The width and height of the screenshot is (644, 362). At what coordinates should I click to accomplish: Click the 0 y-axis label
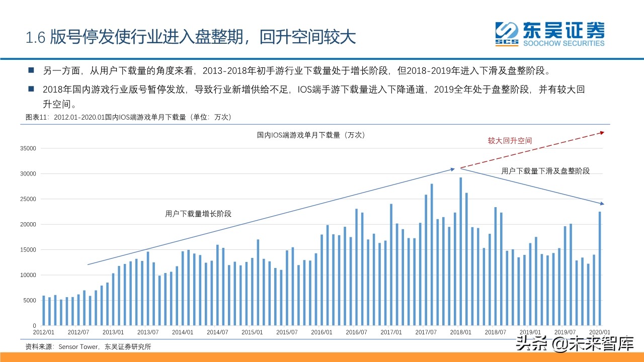coord(34,326)
